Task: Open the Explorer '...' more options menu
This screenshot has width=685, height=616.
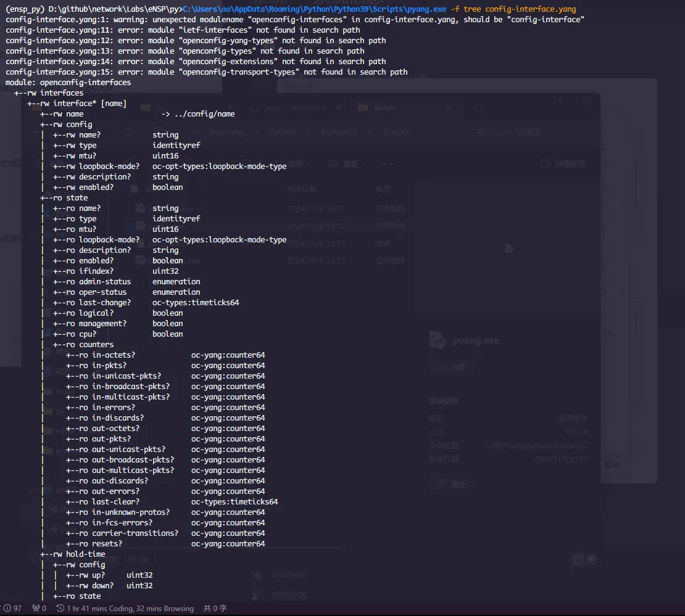Action: [x=388, y=164]
